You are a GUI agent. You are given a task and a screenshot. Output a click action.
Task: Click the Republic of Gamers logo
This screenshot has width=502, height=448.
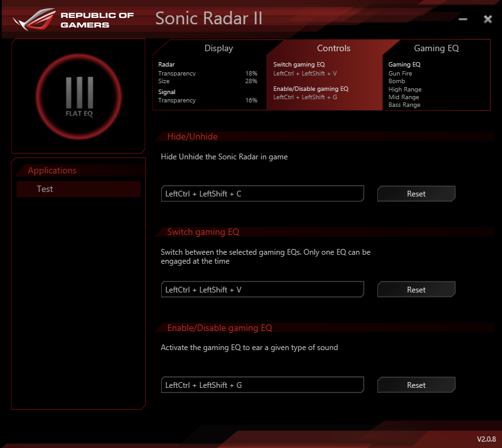click(x=73, y=20)
